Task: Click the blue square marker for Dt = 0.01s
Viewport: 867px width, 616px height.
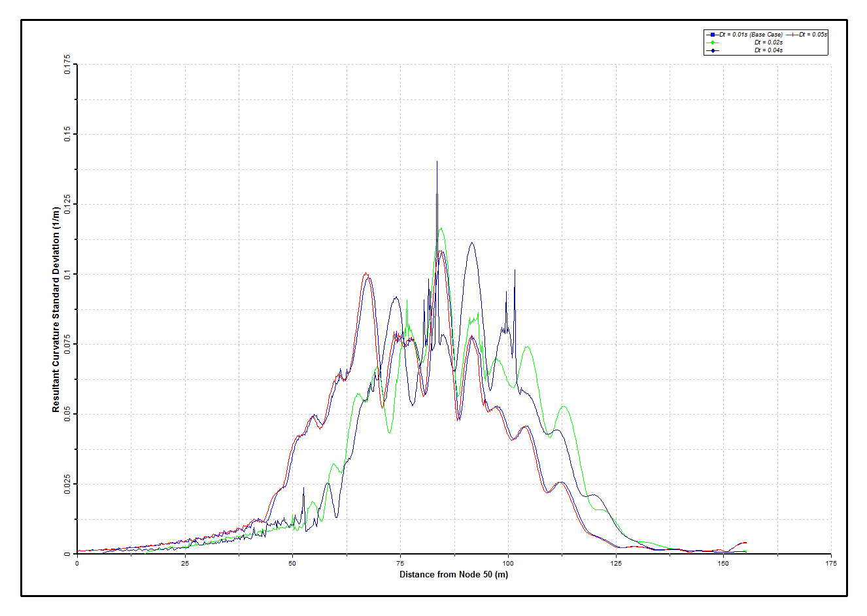Action: pos(713,34)
